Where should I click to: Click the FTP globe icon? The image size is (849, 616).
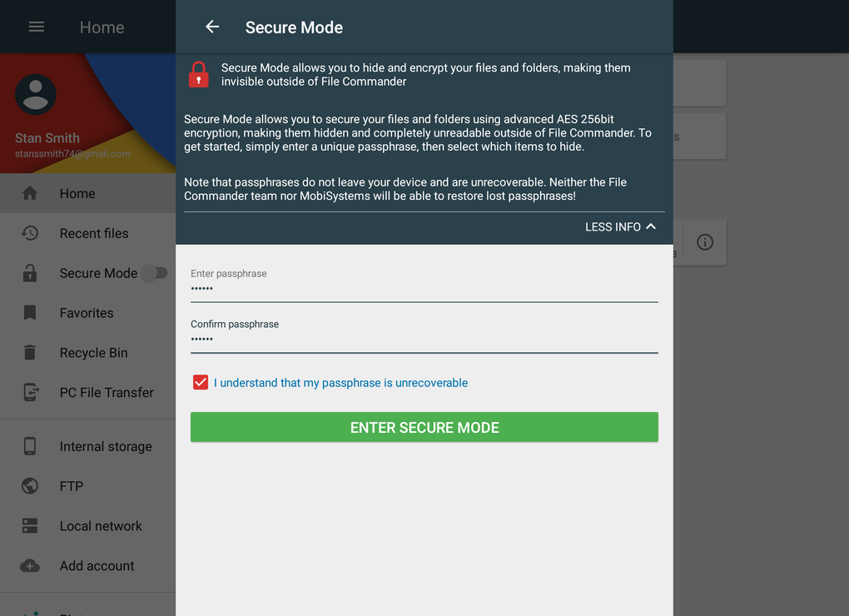(x=30, y=486)
